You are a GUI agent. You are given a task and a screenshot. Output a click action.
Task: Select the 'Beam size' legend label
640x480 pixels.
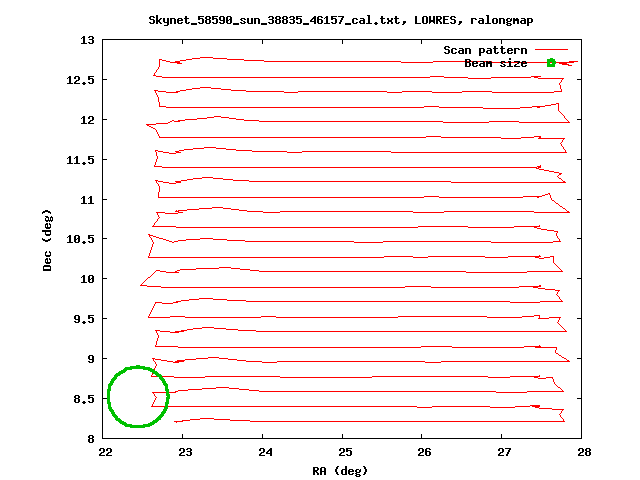(x=496, y=63)
